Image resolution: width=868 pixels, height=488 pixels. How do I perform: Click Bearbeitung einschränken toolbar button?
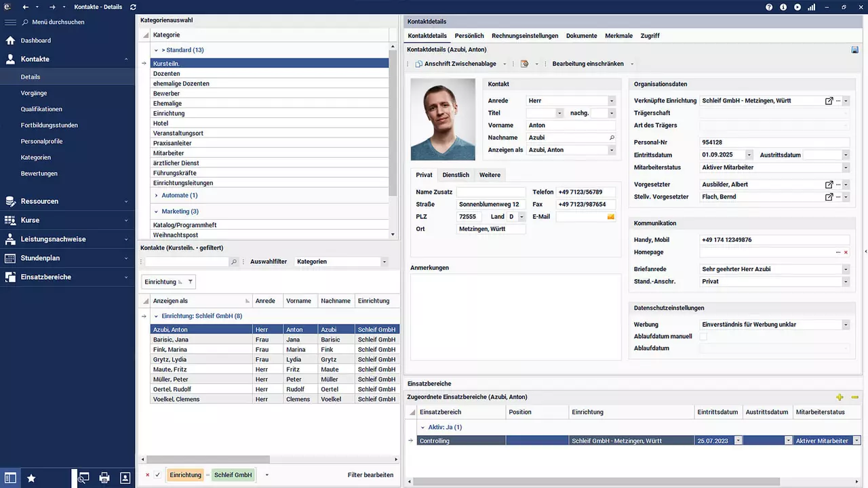(x=588, y=64)
